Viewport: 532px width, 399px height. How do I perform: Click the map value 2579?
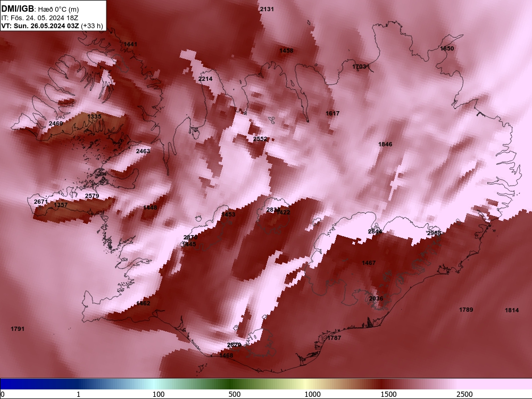pyautogui.click(x=92, y=196)
